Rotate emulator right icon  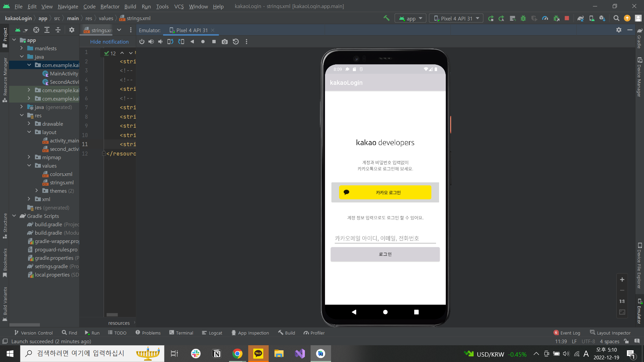(x=181, y=42)
